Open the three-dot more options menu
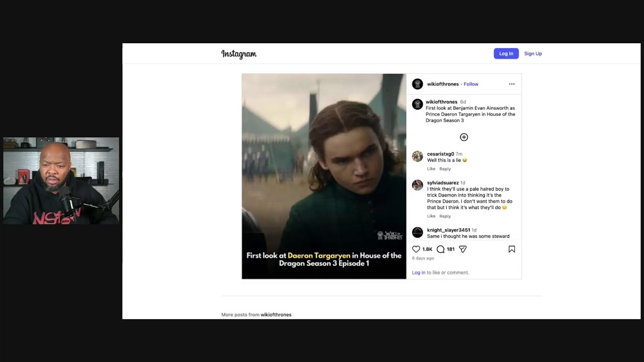 [512, 84]
